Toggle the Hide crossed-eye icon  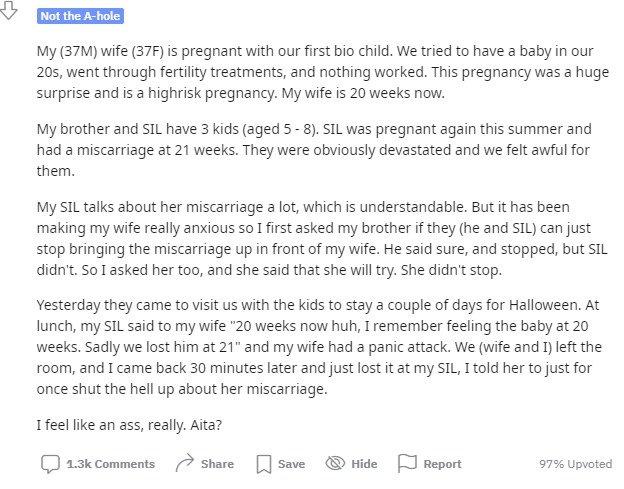click(x=335, y=464)
